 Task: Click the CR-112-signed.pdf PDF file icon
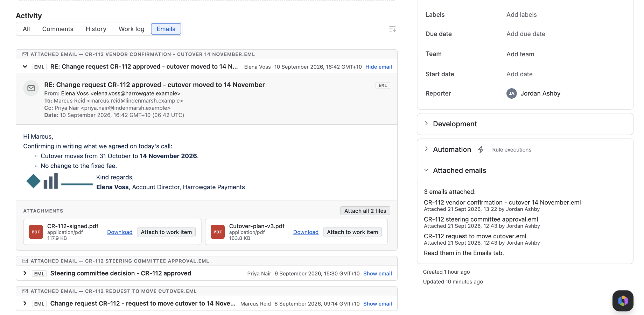pos(36,232)
